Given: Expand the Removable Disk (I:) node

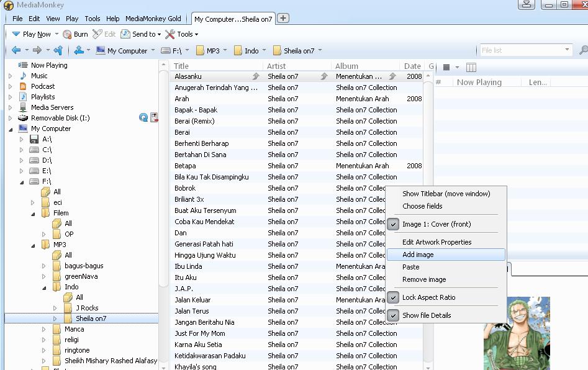Looking at the screenshot, I should point(11,118).
